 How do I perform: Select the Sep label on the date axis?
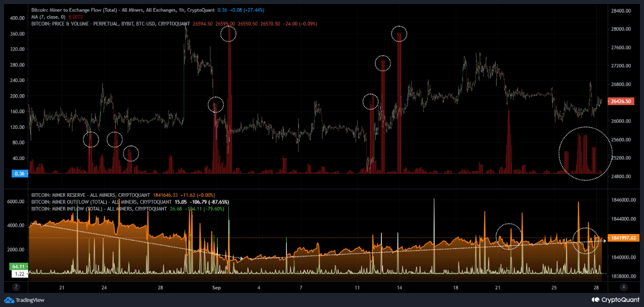pos(216,287)
